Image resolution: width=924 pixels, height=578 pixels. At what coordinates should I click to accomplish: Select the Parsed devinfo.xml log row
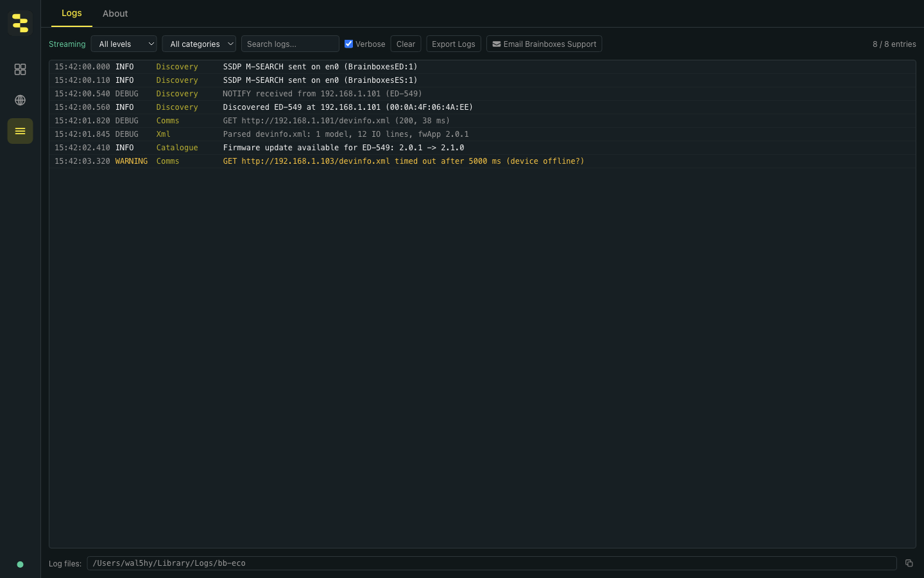click(483, 134)
